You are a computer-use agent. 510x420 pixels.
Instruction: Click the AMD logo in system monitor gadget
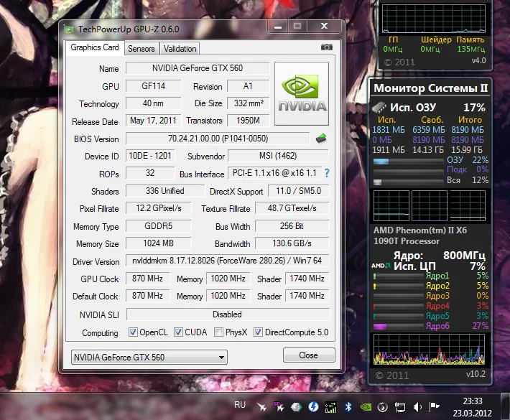pyautogui.click(x=381, y=266)
